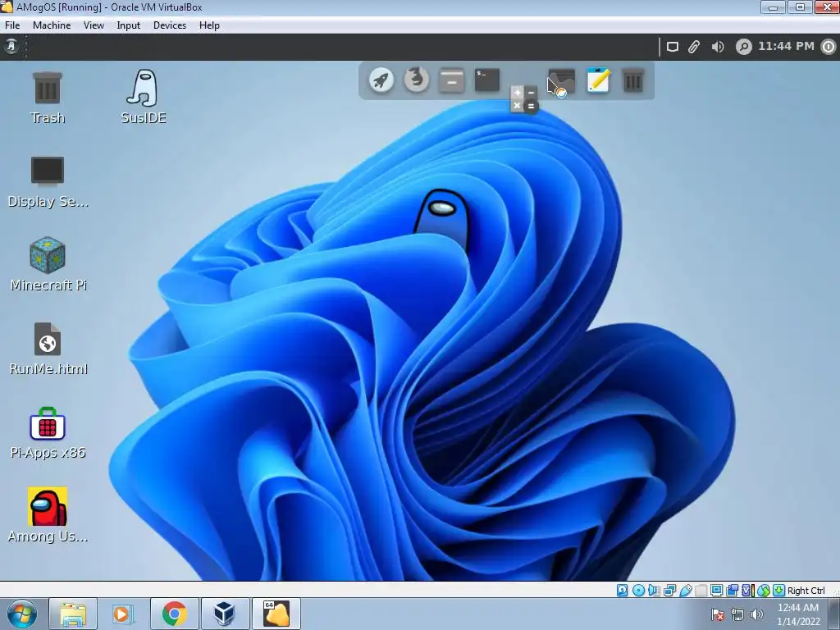Open Google Chrome from the taskbar
This screenshot has height=630, width=840.
point(174,614)
